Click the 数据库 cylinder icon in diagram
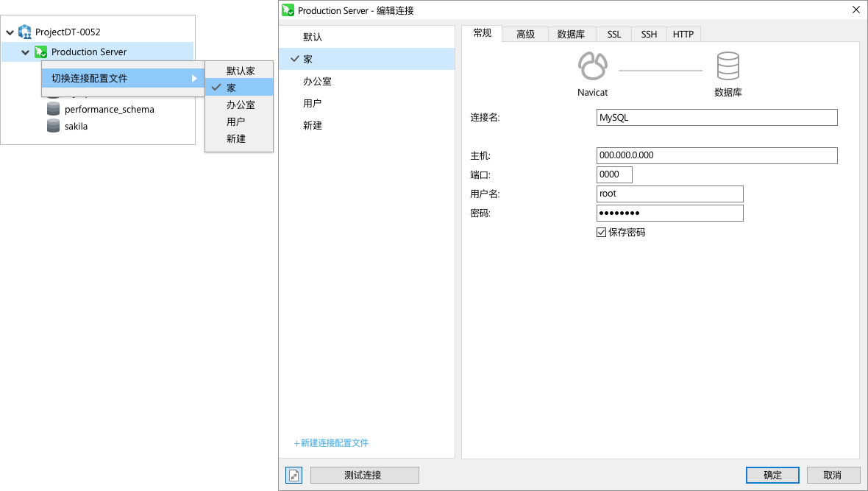Viewport: 868px width, 491px height. click(x=728, y=67)
